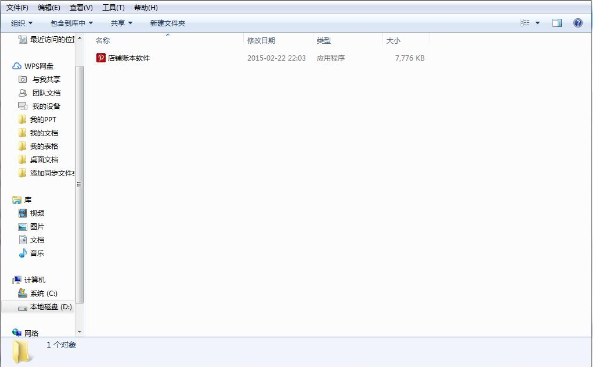Click the 新建文件夹 button
The height and width of the screenshot is (367, 593).
coord(168,23)
